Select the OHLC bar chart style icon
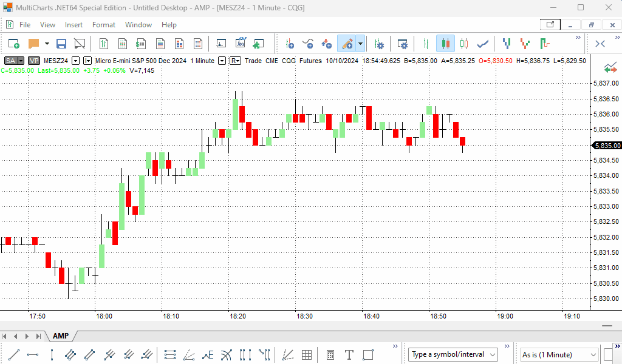 click(426, 44)
